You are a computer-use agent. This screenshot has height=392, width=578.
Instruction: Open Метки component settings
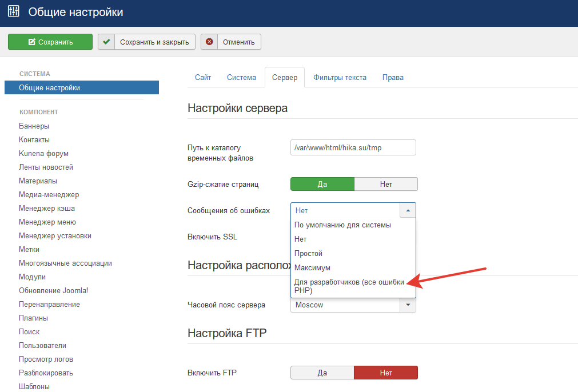click(29, 249)
